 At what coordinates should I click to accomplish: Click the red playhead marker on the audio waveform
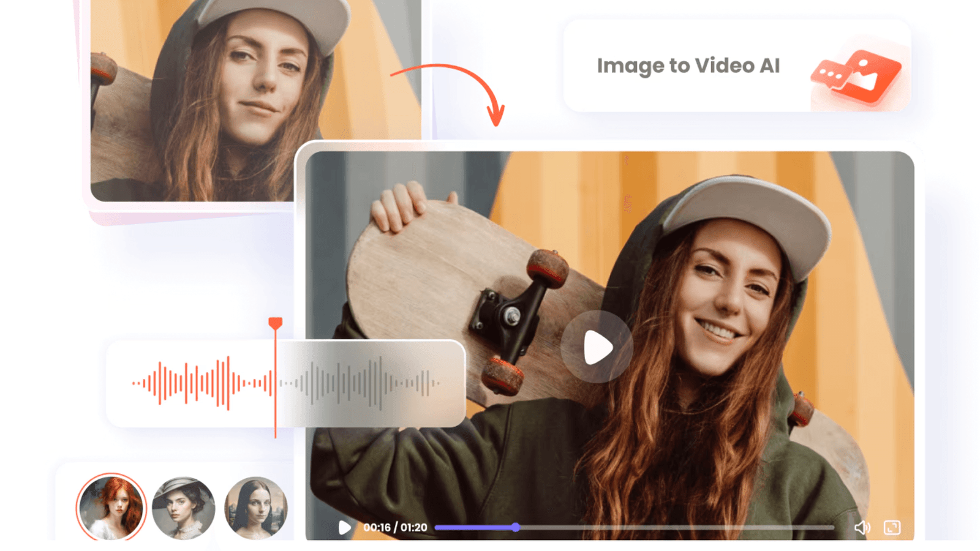276,323
